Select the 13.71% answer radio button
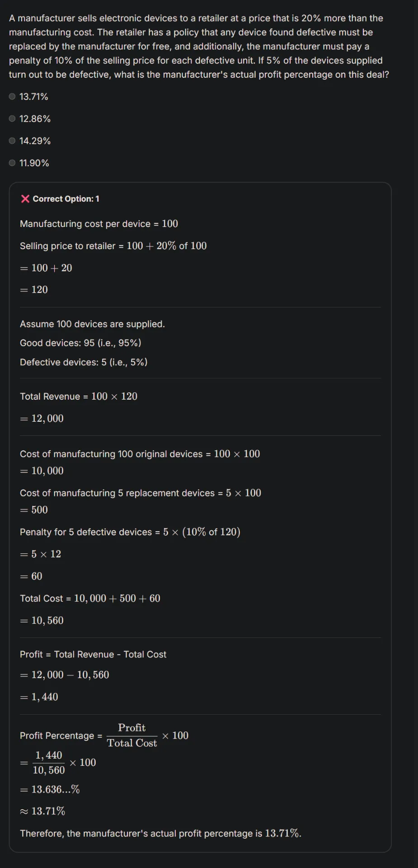Viewport: 418px width, 868px height. click(12, 96)
